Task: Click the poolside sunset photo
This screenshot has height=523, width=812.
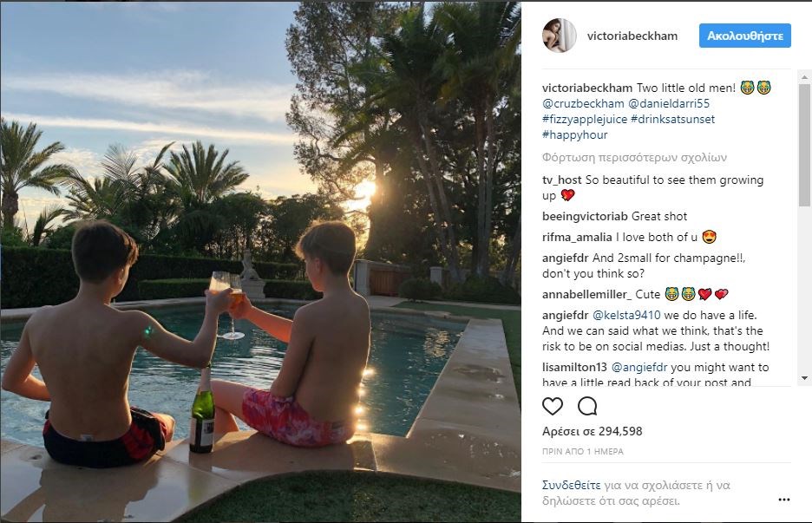Action: pos(260,262)
